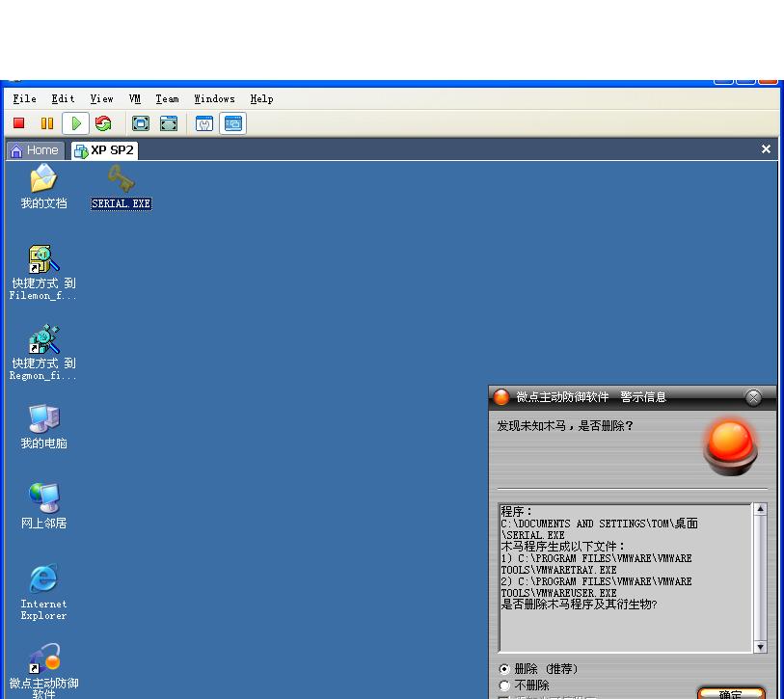Image resolution: width=784 pixels, height=699 pixels.
Task: Power on the VM with green play icon
Action: [x=76, y=123]
